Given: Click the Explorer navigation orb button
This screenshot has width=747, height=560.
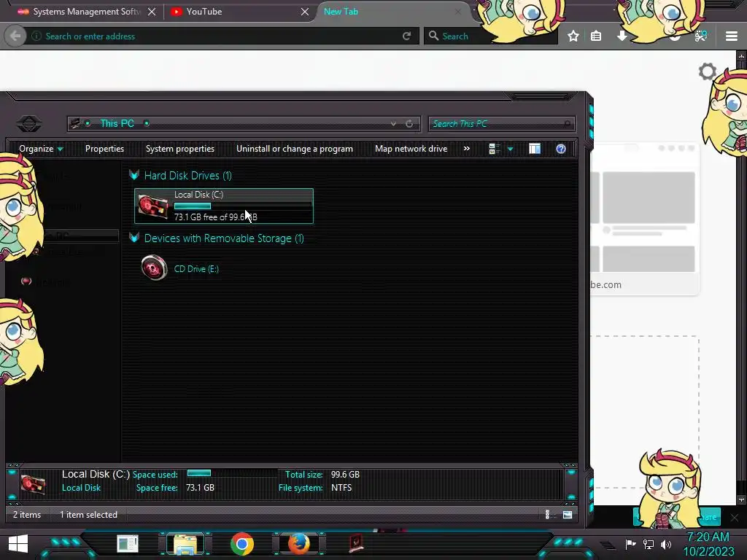Looking at the screenshot, I should pyautogui.click(x=29, y=124).
